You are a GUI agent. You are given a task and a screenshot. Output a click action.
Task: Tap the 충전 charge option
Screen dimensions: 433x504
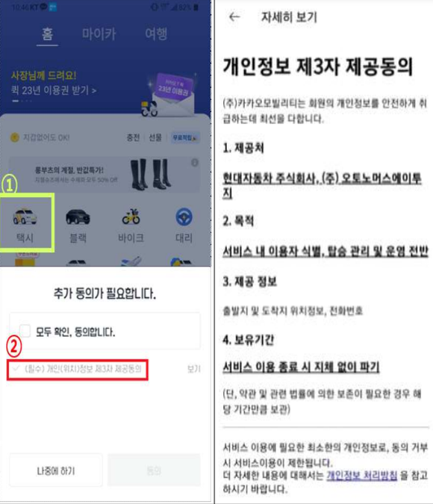[x=133, y=137]
